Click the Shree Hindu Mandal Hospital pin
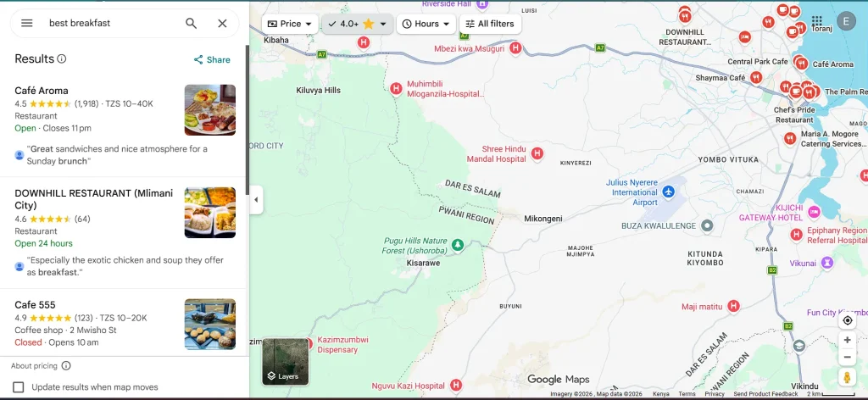Screen dimensions: 868x400 (x=537, y=153)
